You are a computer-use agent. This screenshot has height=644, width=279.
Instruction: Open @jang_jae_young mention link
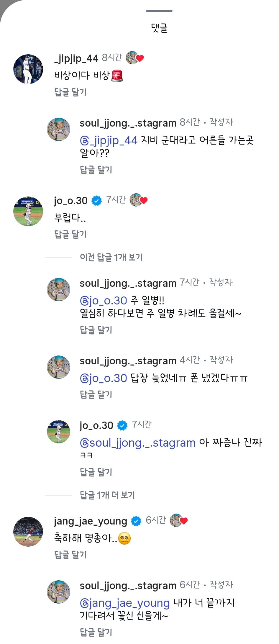pyautogui.click(x=125, y=603)
